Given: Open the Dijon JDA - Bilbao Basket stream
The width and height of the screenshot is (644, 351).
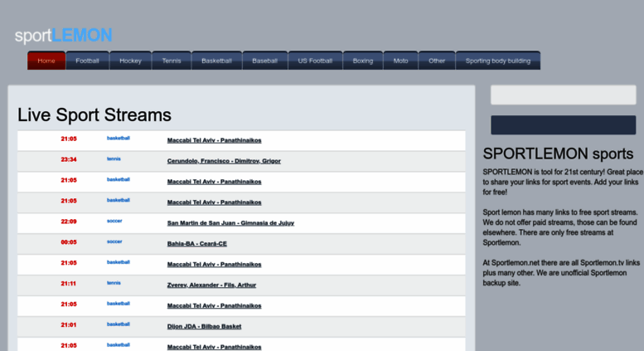Looking at the screenshot, I should 204,326.
